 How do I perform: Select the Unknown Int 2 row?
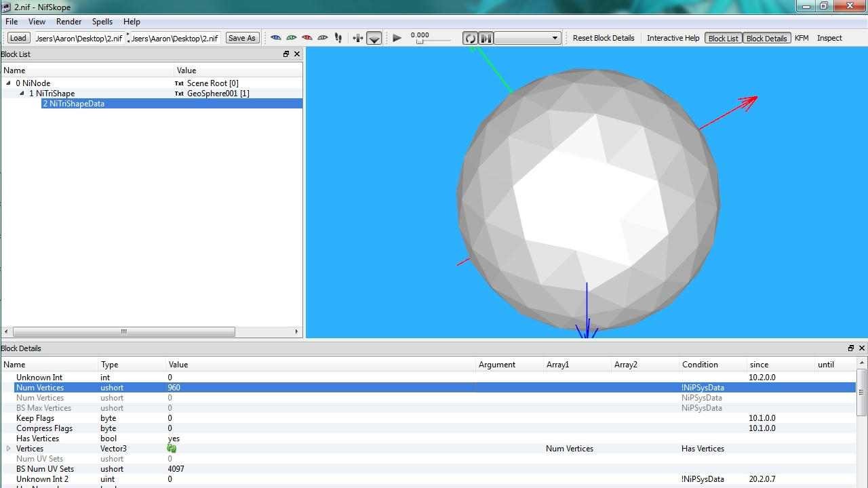[429, 479]
